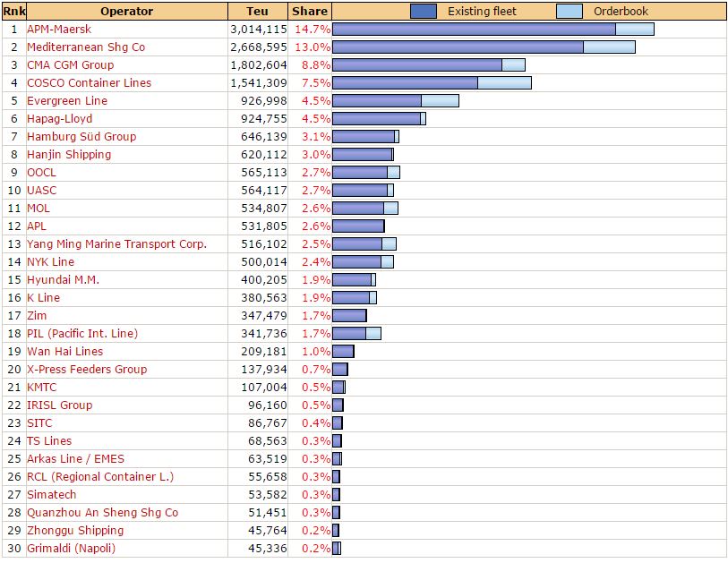
Task: Select RCL (Regional Container L.) link
Action: pyautogui.click(x=100, y=477)
